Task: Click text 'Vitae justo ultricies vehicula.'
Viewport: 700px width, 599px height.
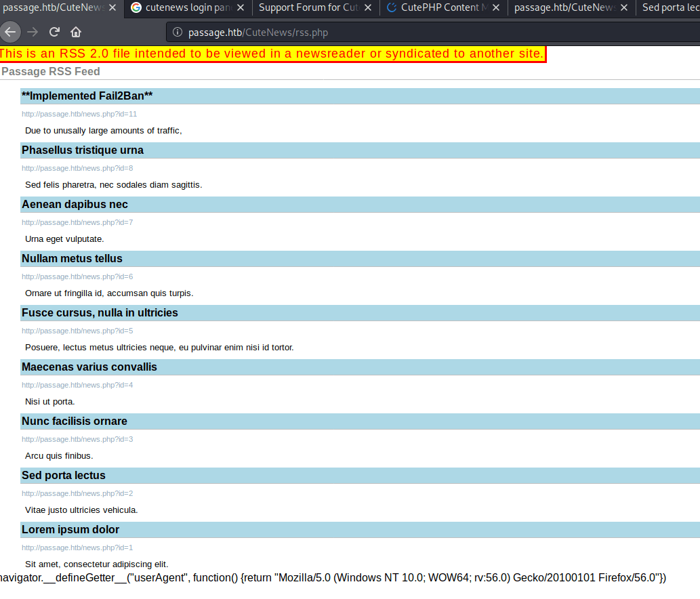Action: click(x=81, y=510)
